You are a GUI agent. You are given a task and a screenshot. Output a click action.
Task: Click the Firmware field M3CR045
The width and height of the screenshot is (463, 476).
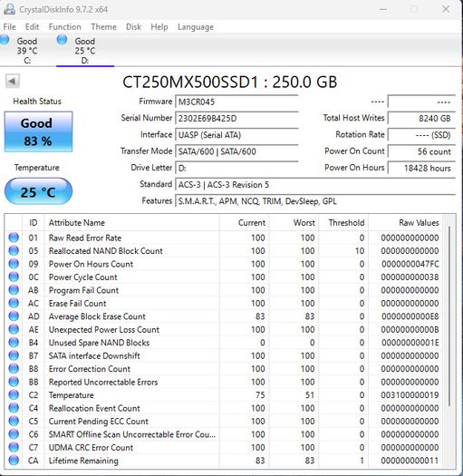click(x=236, y=102)
